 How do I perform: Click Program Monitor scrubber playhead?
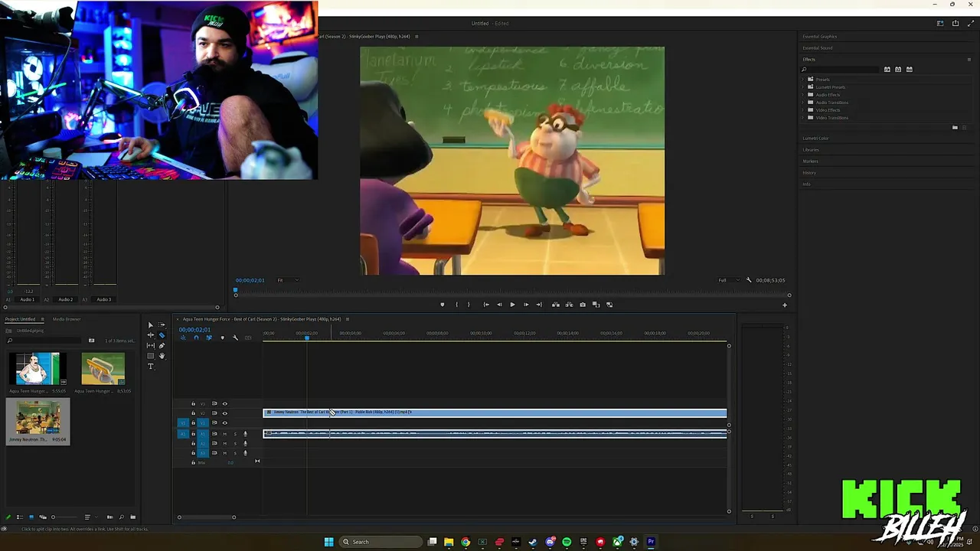point(236,290)
